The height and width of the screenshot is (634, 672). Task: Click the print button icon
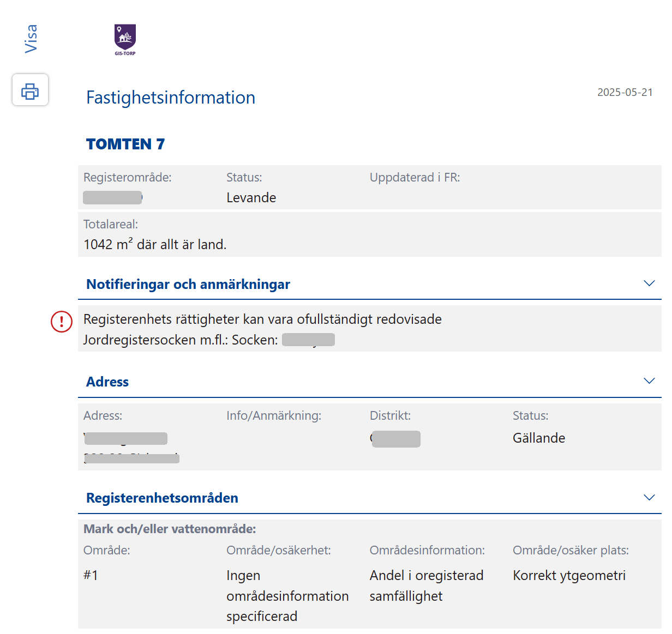[x=30, y=90]
